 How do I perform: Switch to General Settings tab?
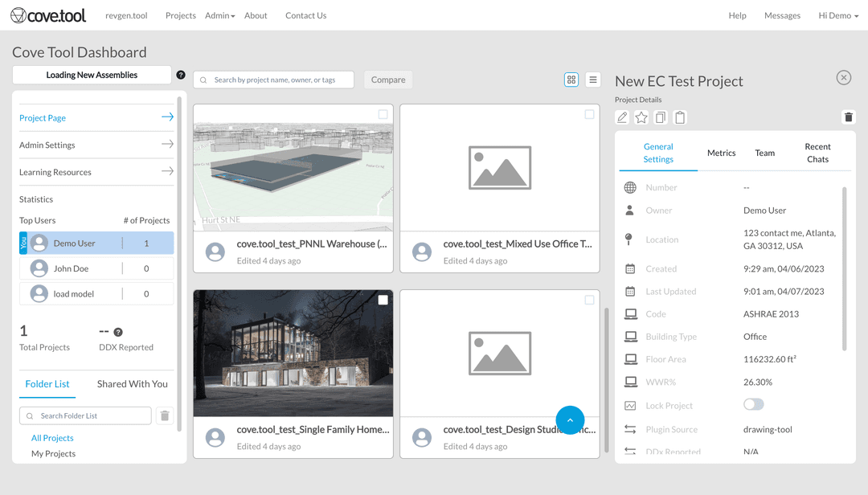pos(658,153)
